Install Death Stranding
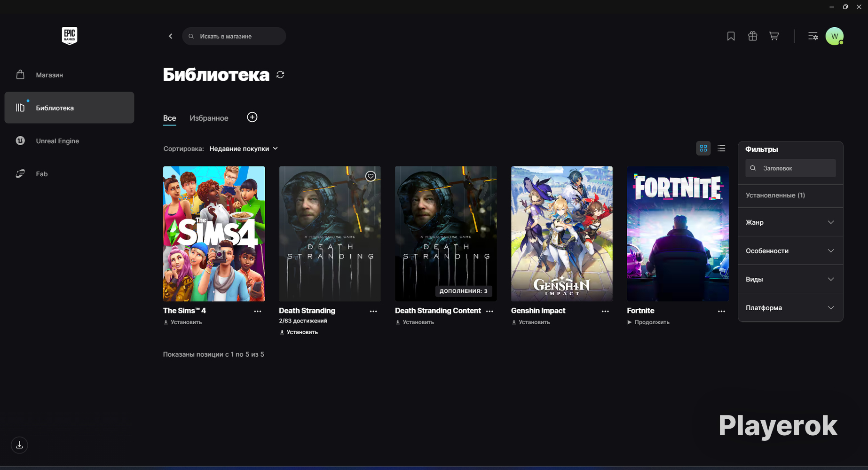Screen dimensions: 868x470 point(299,332)
